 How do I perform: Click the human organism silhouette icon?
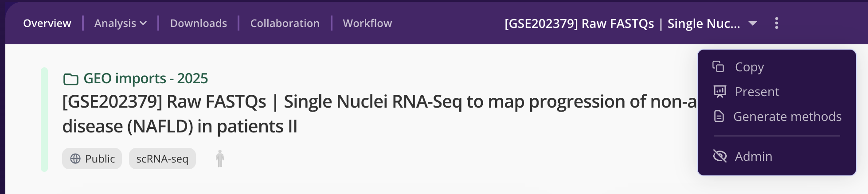(220, 159)
